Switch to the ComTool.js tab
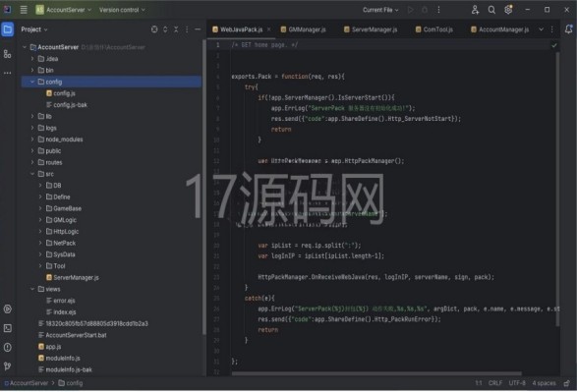 pos(434,29)
